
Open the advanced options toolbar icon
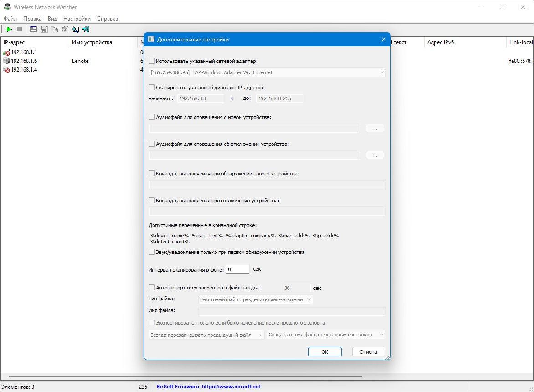click(x=33, y=29)
